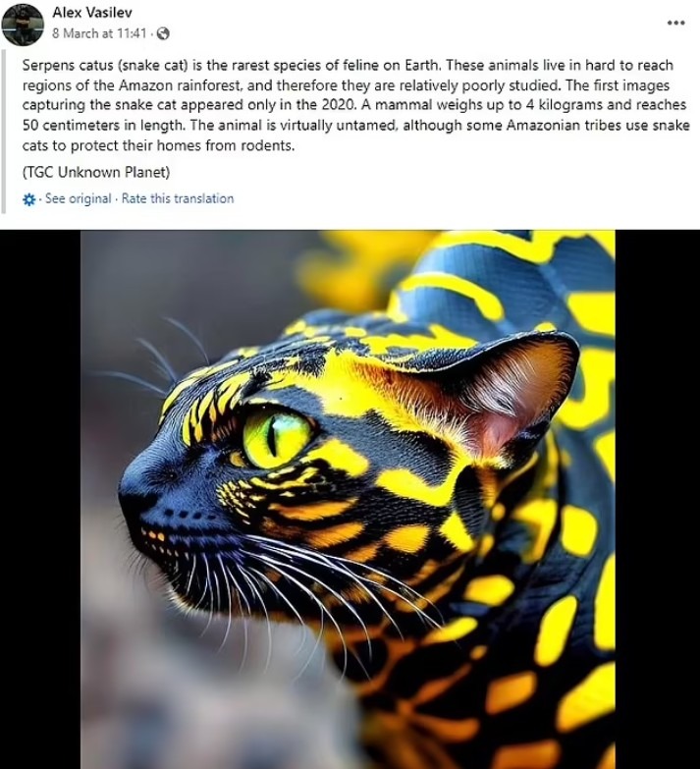This screenshot has height=769, width=700.
Task: Click the See original link
Action: [80, 198]
